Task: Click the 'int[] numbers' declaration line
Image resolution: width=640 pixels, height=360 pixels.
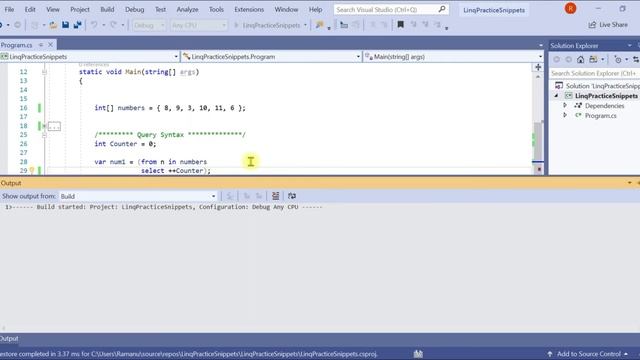Action: 170,108
